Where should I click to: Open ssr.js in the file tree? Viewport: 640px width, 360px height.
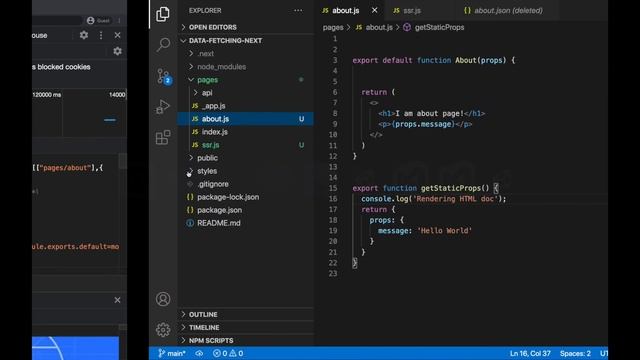click(x=245, y=145)
